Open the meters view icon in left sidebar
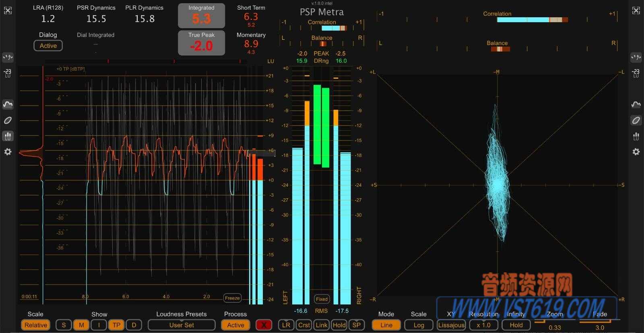This screenshot has width=644, height=333. click(8, 57)
